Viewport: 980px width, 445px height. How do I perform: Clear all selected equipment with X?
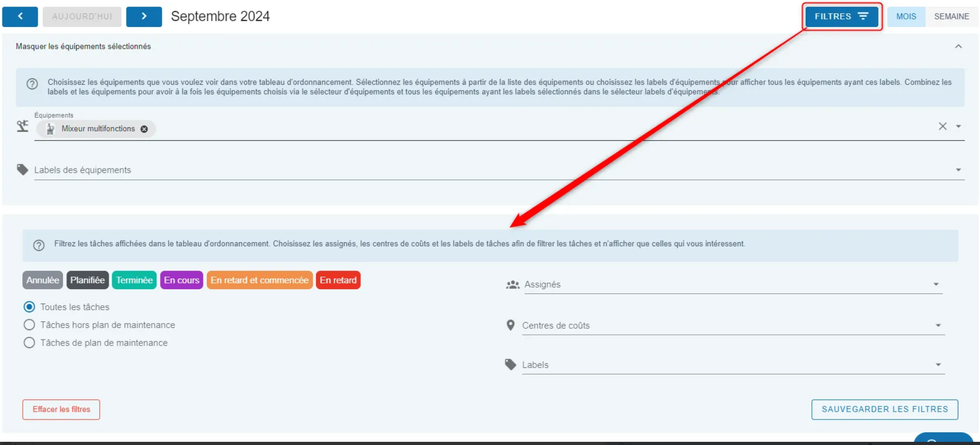(x=942, y=126)
